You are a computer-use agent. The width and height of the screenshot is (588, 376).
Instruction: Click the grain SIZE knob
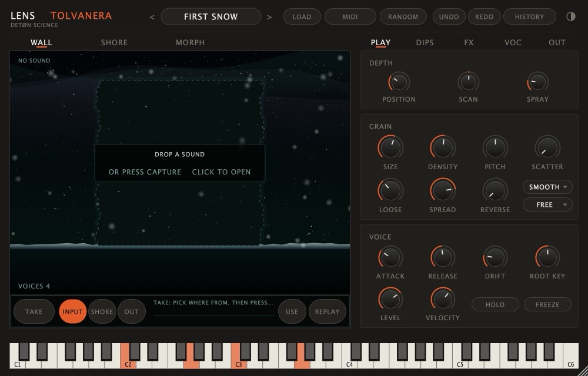point(390,147)
